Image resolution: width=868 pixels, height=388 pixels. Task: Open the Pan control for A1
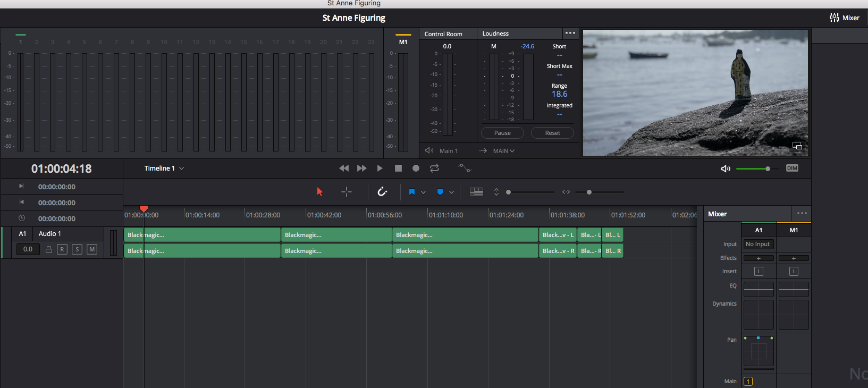coord(759,351)
